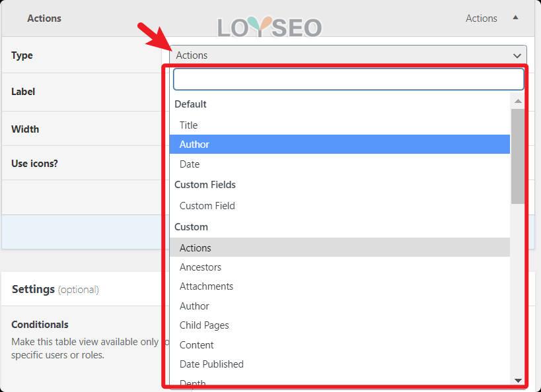
Task: Select the Date option
Action: coord(340,164)
